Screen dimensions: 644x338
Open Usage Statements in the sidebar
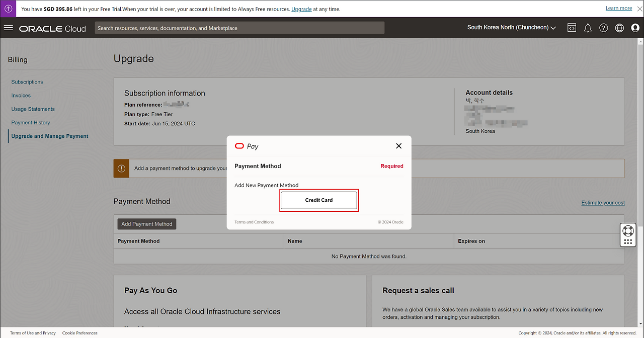tap(33, 109)
